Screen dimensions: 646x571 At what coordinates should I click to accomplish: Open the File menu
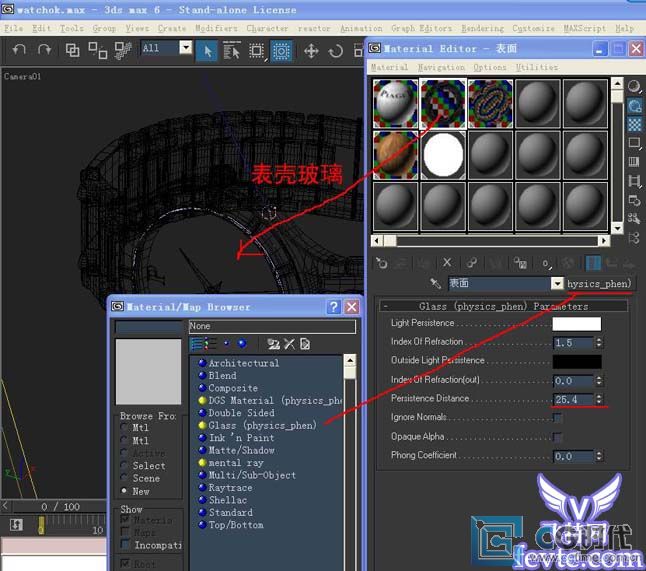[x=13, y=28]
